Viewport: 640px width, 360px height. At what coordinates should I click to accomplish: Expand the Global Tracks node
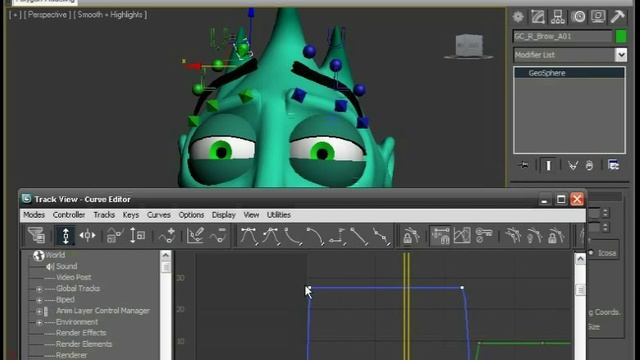39,289
